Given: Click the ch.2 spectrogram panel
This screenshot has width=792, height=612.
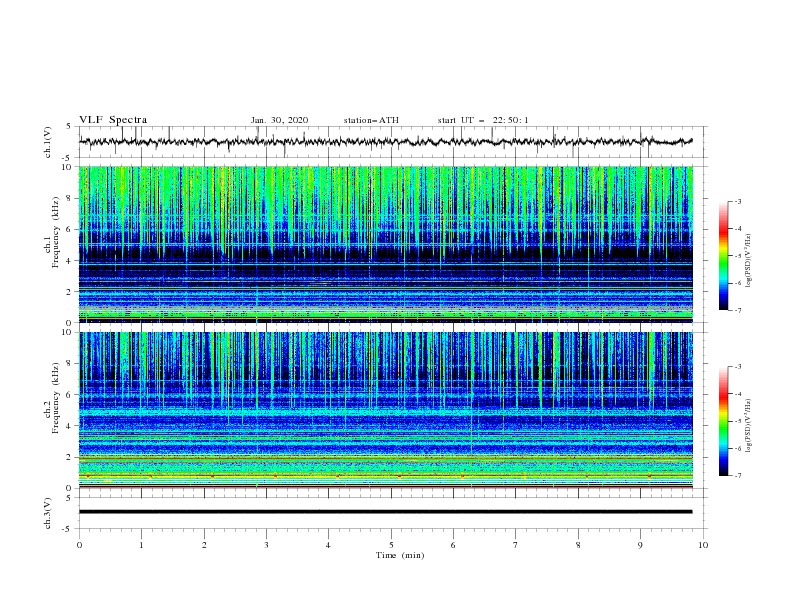Looking at the screenshot, I should point(385,410).
